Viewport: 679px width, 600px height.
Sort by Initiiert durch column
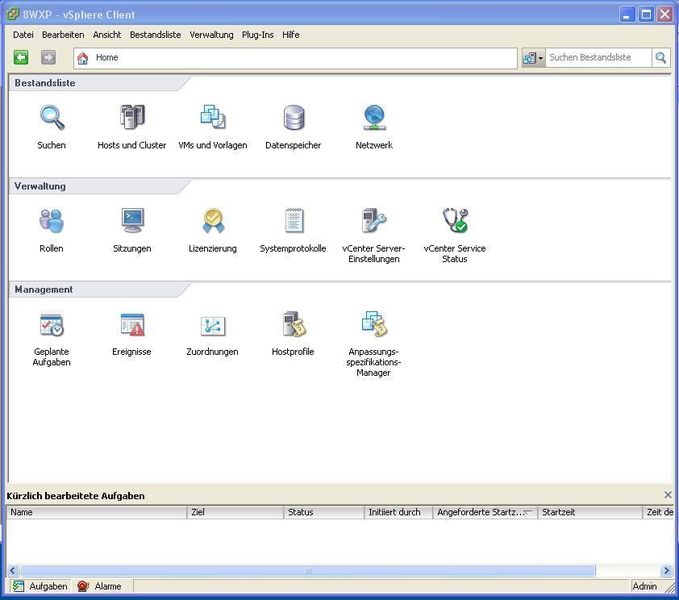point(398,512)
